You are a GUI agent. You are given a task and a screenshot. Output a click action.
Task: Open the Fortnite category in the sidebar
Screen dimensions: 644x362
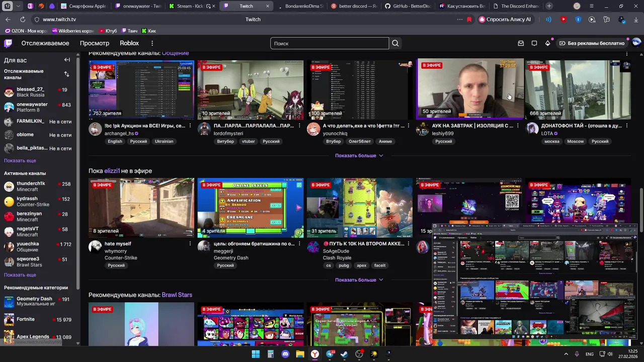coord(38,319)
